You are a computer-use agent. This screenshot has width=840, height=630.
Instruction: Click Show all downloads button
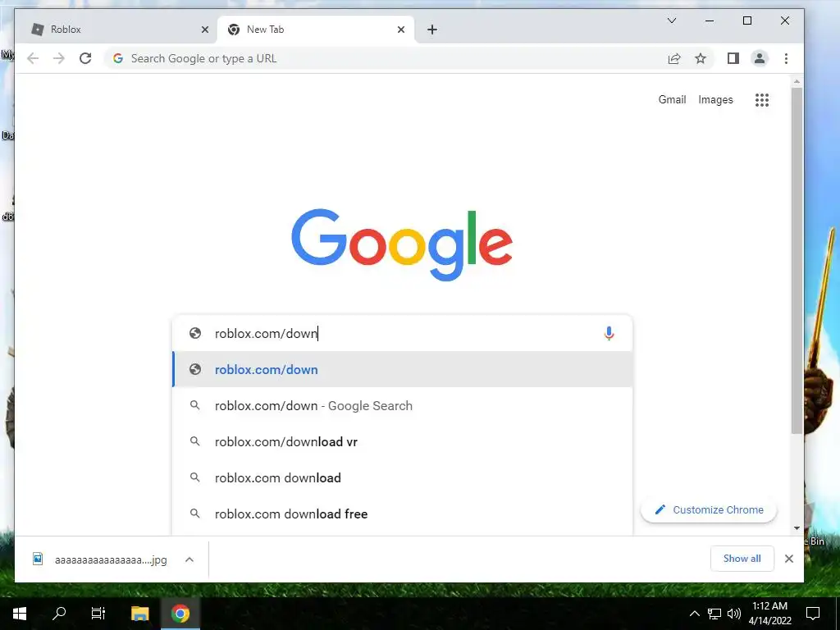[x=742, y=559]
